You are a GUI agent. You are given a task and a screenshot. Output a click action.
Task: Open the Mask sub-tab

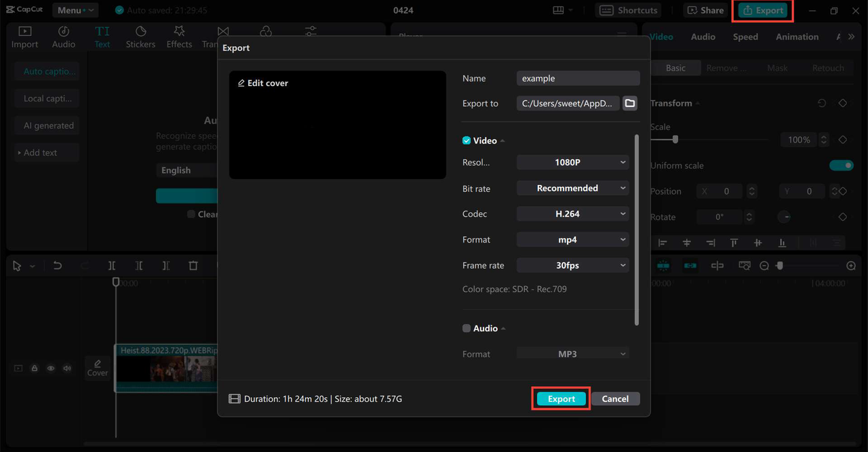(777, 68)
